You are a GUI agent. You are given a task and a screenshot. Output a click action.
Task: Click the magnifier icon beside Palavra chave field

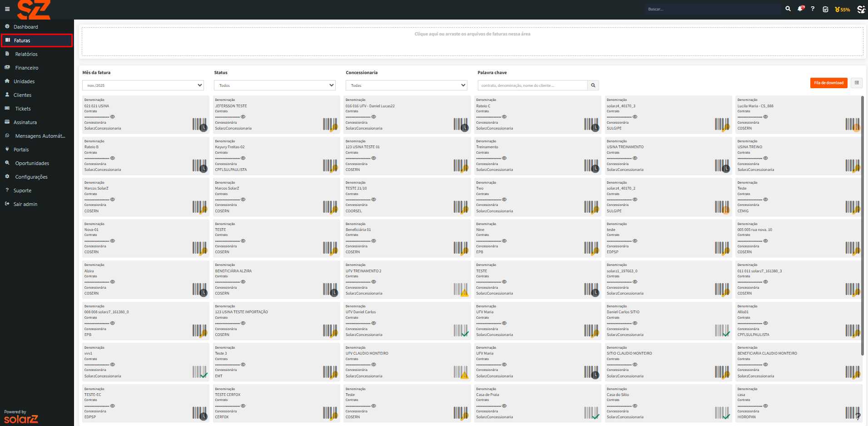tap(593, 85)
